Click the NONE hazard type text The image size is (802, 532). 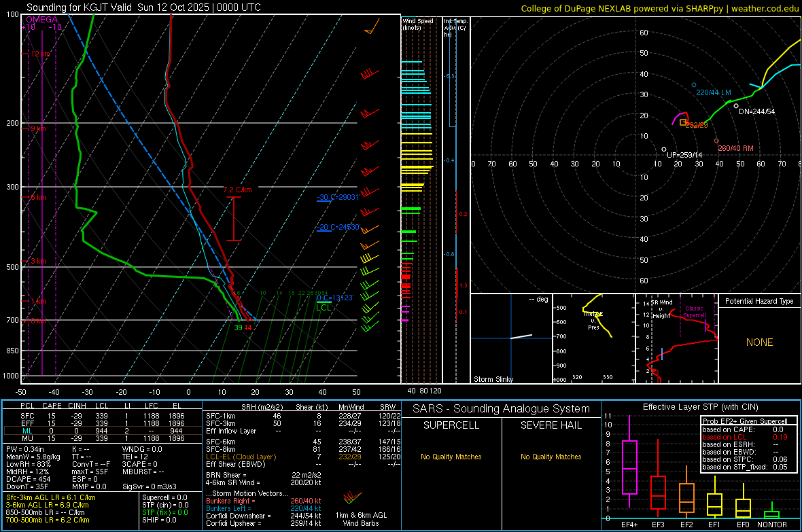click(759, 342)
